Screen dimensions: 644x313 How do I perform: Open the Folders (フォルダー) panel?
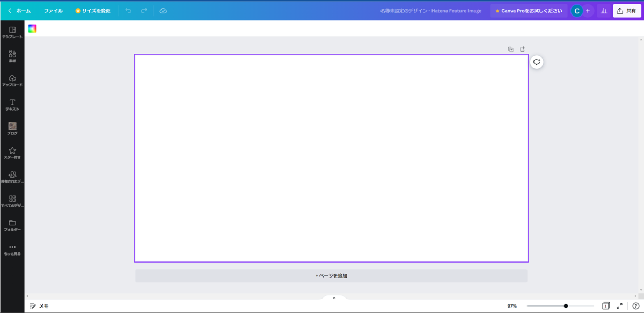coord(12,225)
